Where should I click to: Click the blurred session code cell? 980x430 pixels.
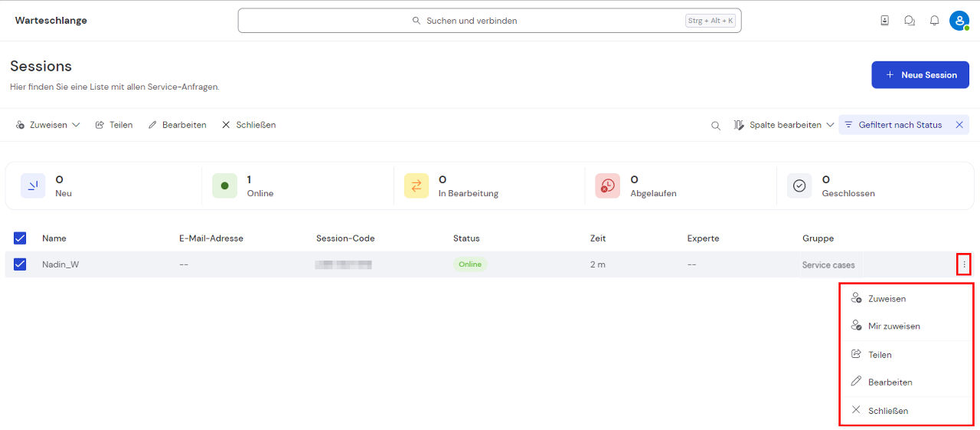click(344, 264)
